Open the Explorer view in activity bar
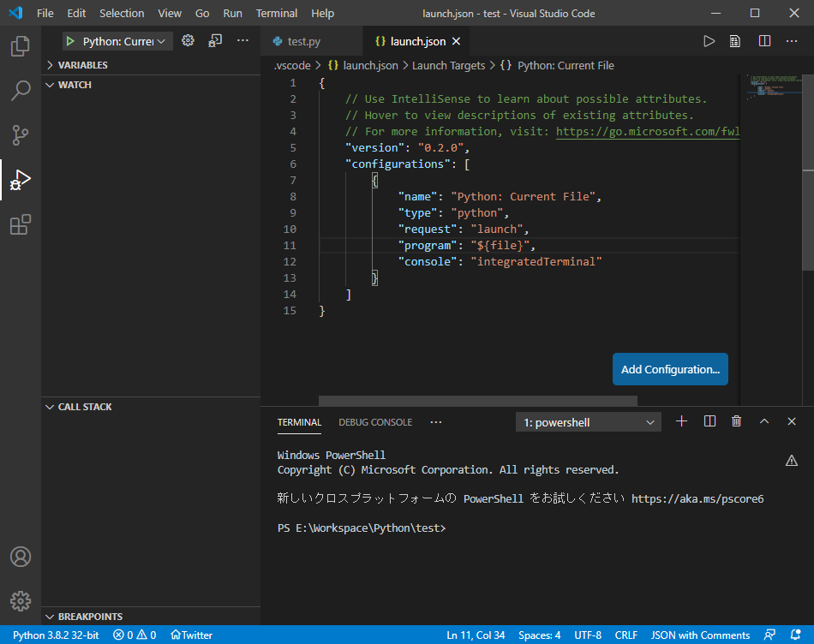This screenshot has height=644, width=814. [21, 46]
